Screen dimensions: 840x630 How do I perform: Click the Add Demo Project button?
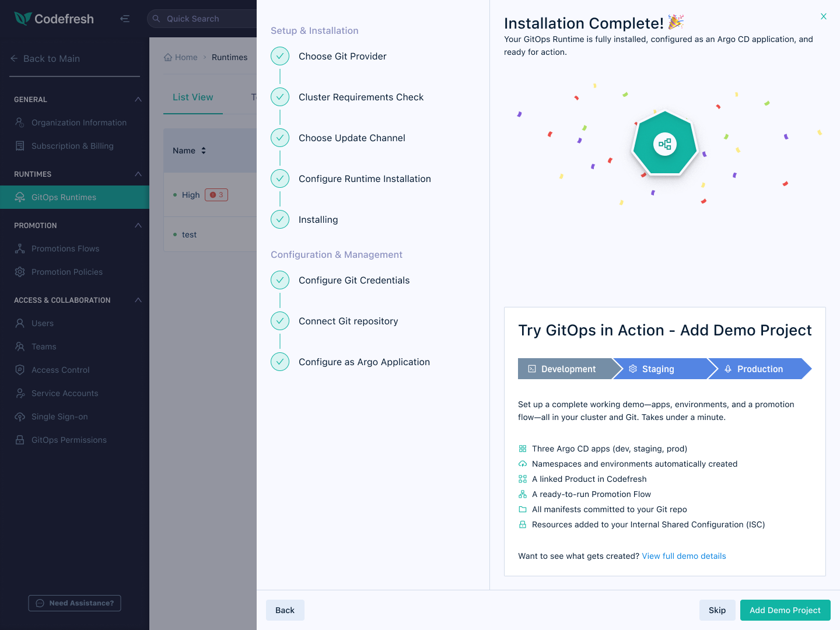point(785,610)
